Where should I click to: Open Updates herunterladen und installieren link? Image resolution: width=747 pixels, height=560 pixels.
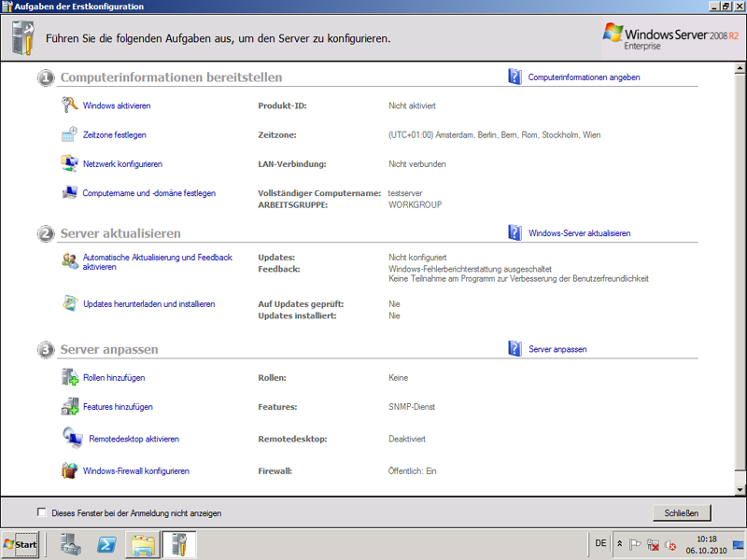coord(149,304)
